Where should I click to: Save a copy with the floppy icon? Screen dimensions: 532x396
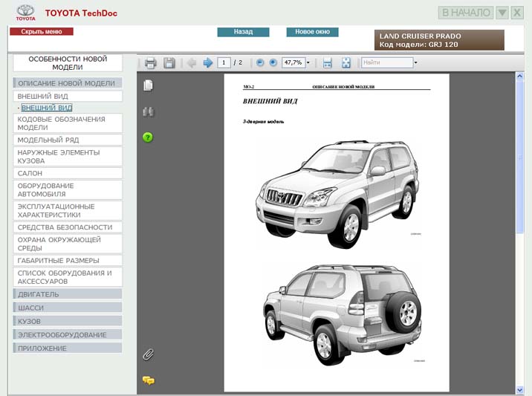click(x=169, y=62)
